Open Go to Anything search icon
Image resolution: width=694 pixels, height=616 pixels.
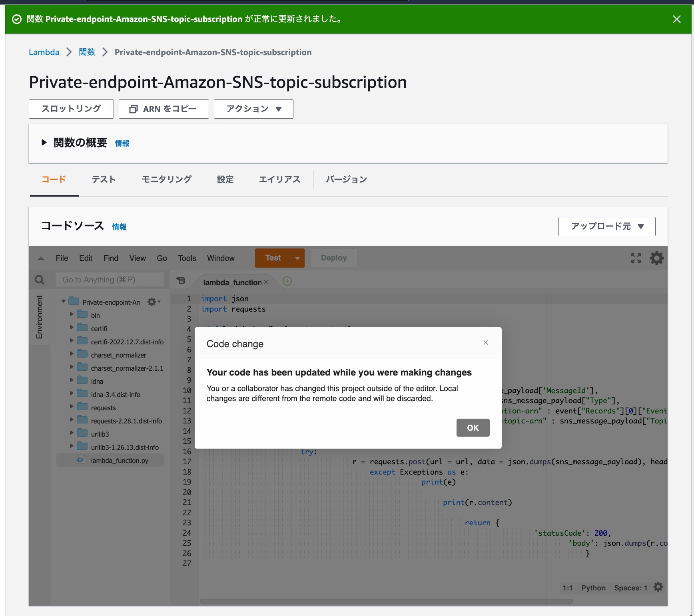(40, 280)
